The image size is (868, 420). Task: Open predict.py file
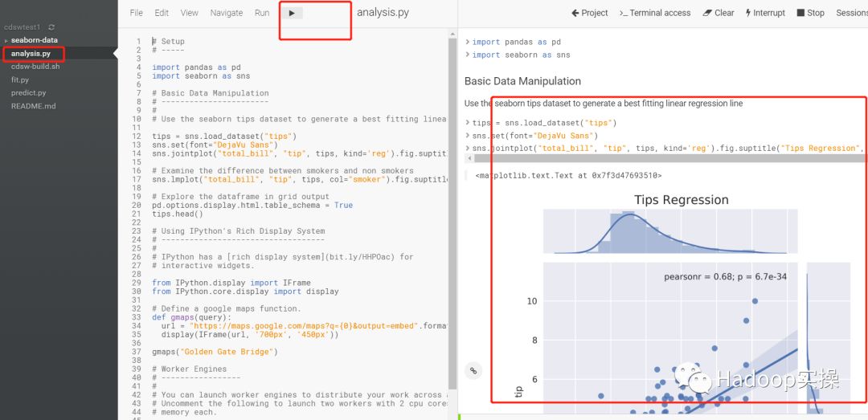(x=29, y=93)
